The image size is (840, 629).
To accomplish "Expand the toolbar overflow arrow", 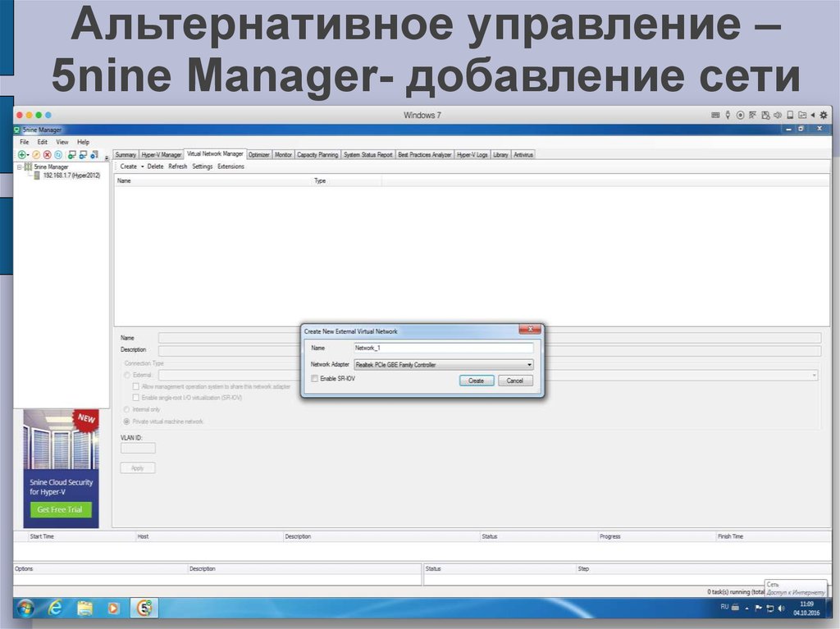I will coord(106,158).
